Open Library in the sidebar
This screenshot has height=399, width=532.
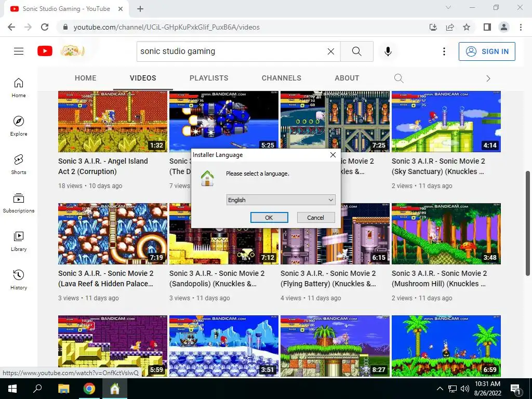pos(19,241)
